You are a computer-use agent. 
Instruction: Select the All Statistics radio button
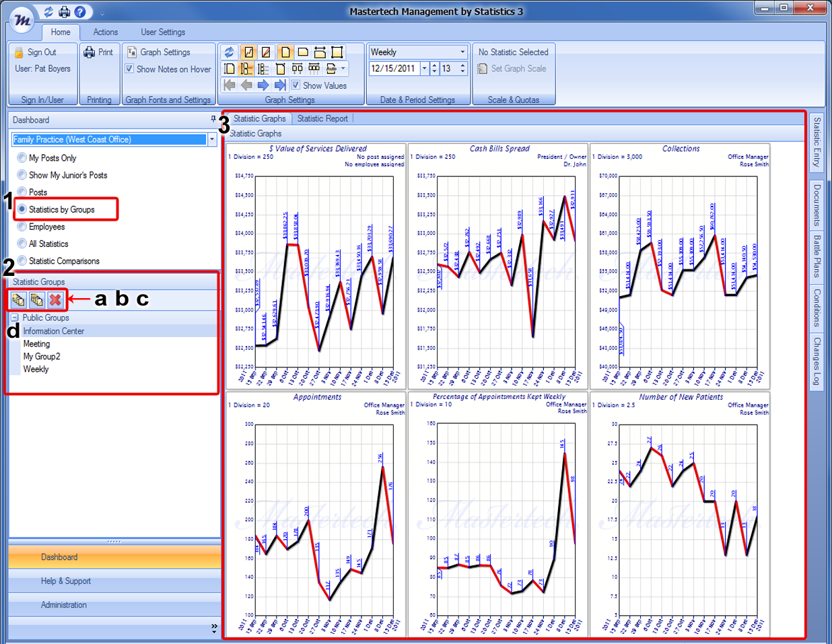pos(22,244)
